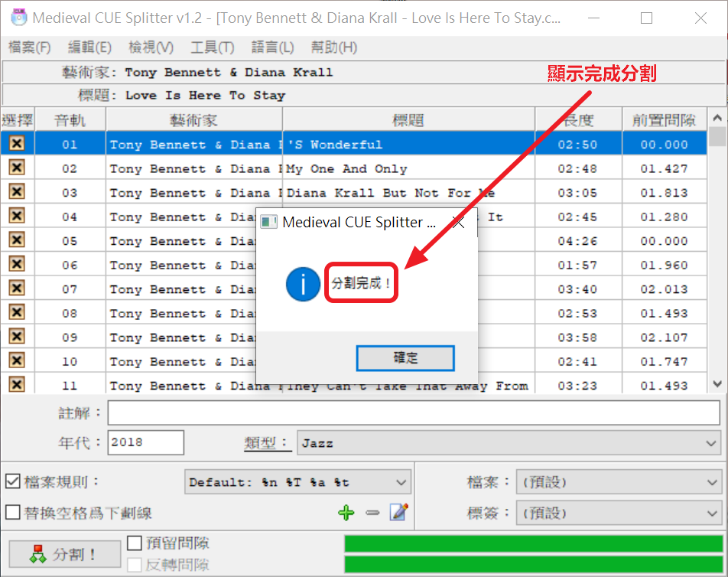Click the length cell 01:57
The height and width of the screenshot is (577, 728).
pos(577,266)
